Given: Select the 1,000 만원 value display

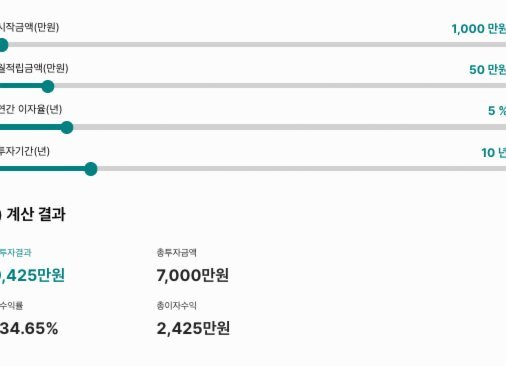Looking at the screenshot, I should point(479,29).
